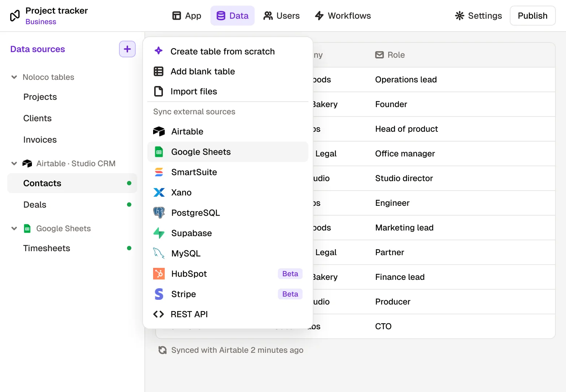
Task: Open the App tab
Action: pos(186,16)
